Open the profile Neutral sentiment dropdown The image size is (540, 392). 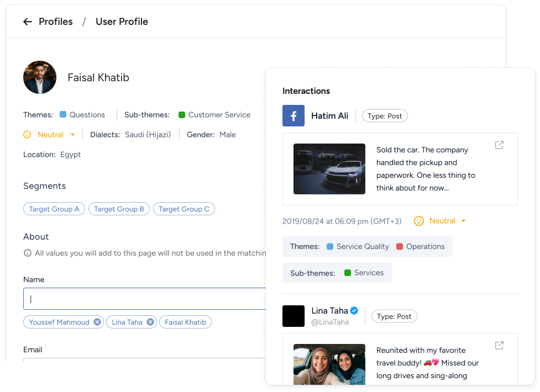click(x=56, y=135)
